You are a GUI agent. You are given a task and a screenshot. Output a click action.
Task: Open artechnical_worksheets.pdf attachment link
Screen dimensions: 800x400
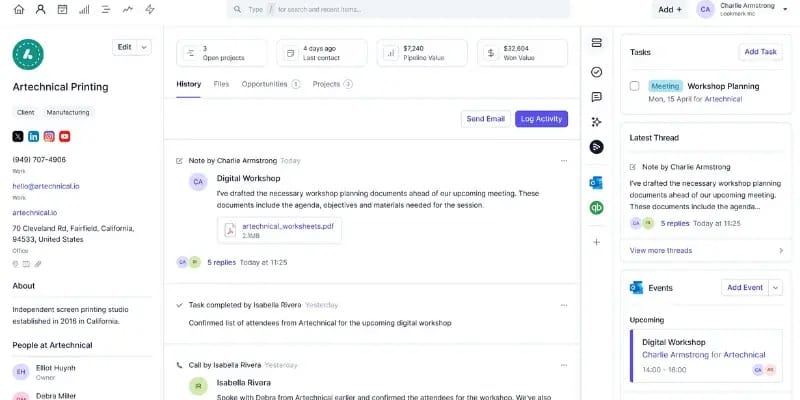coord(288,227)
